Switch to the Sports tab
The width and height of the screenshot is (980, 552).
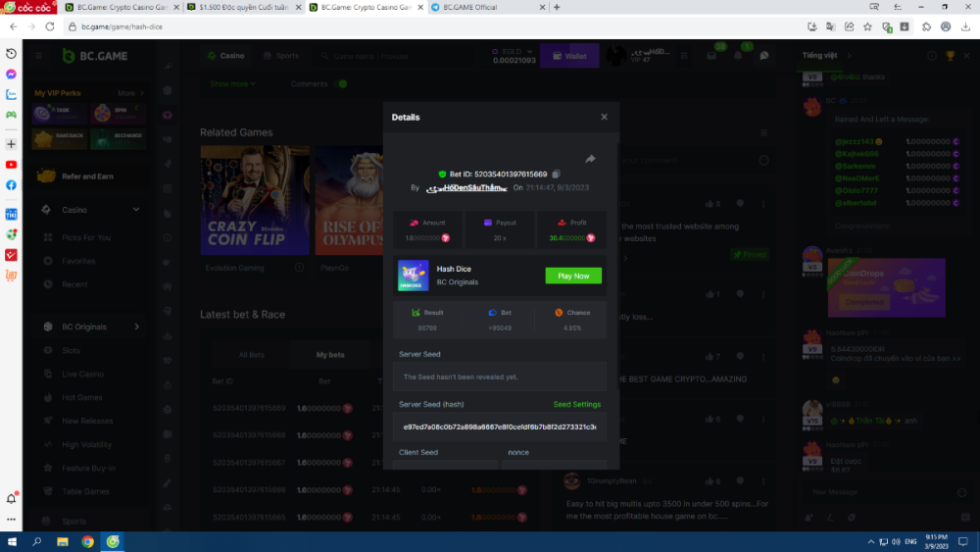[280, 56]
